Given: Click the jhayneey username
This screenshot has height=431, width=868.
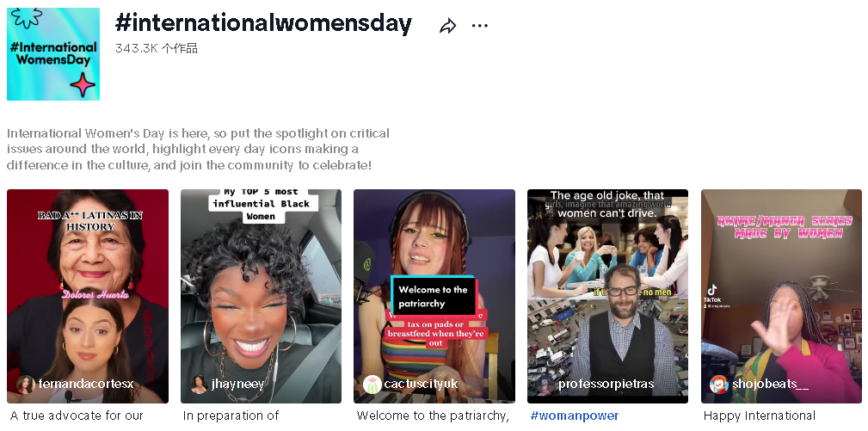Looking at the screenshot, I should (x=238, y=384).
